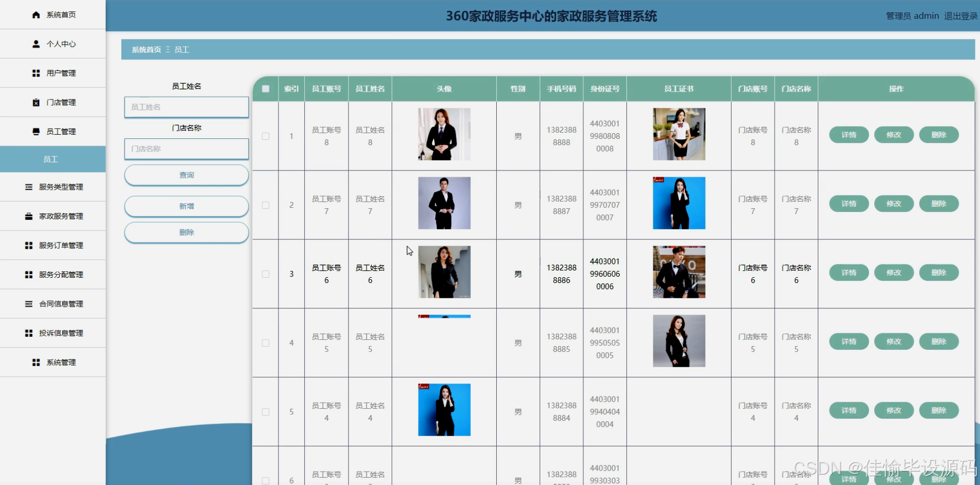Click the 查询 search button
The width and height of the screenshot is (980, 485).
click(x=187, y=175)
